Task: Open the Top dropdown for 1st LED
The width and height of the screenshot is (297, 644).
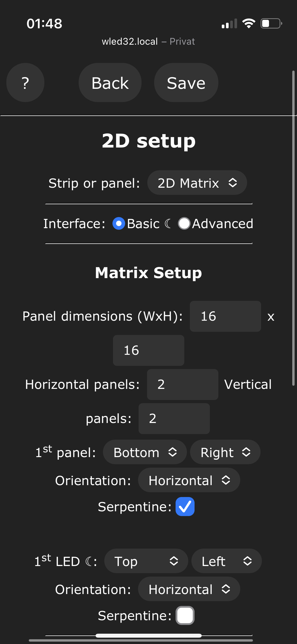Action: 146,561
